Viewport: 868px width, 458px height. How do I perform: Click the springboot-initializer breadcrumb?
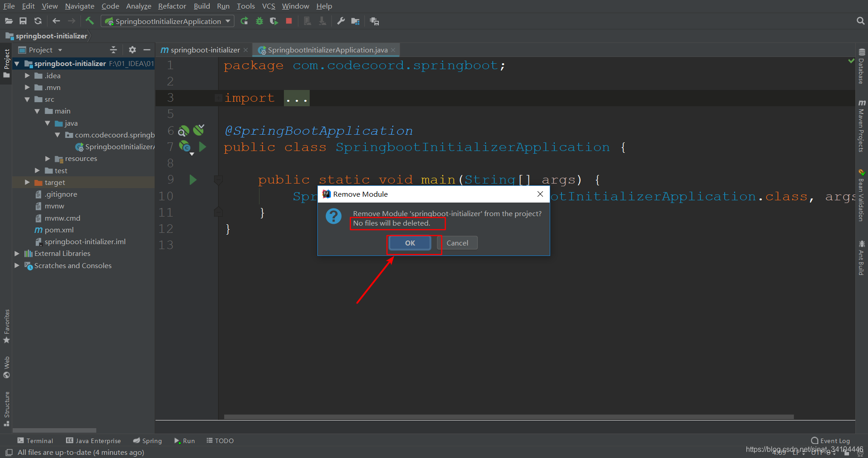47,36
